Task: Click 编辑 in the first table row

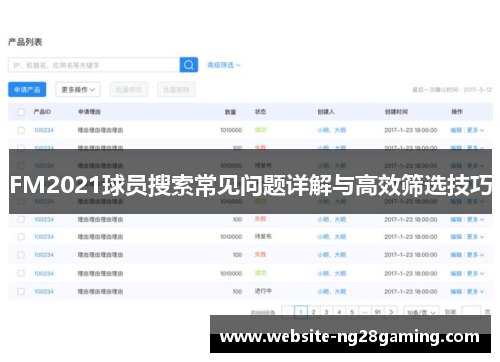Action: click(x=456, y=130)
